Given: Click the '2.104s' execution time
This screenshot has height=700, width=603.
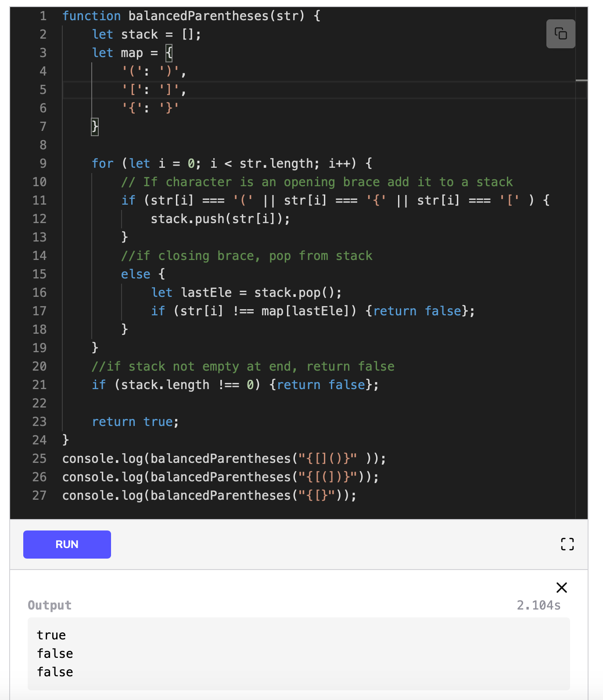Looking at the screenshot, I should point(538,605).
